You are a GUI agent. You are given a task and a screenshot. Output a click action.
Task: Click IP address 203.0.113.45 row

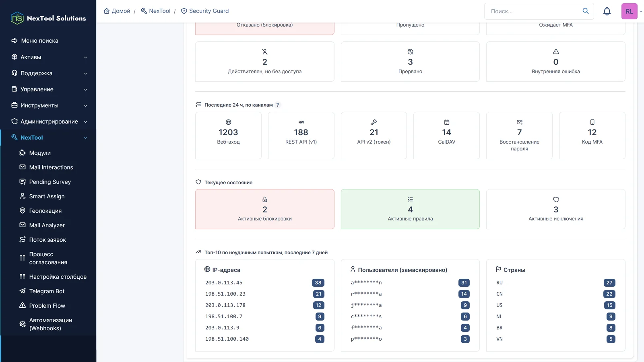click(265, 283)
